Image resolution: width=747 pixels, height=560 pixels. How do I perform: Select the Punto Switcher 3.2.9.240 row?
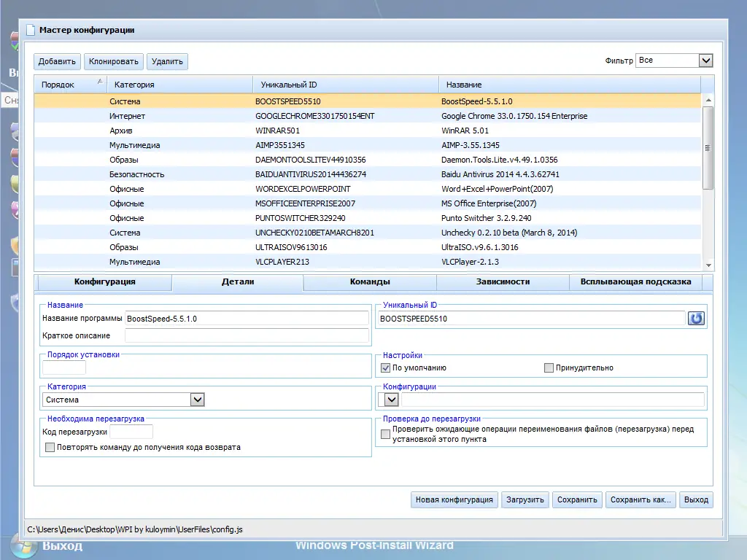point(368,218)
